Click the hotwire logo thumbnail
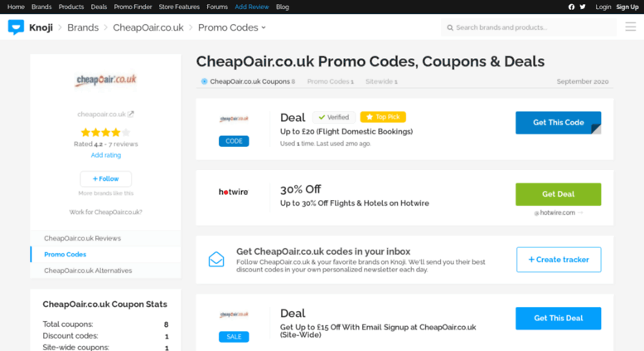This screenshot has height=351, width=644. click(x=233, y=192)
